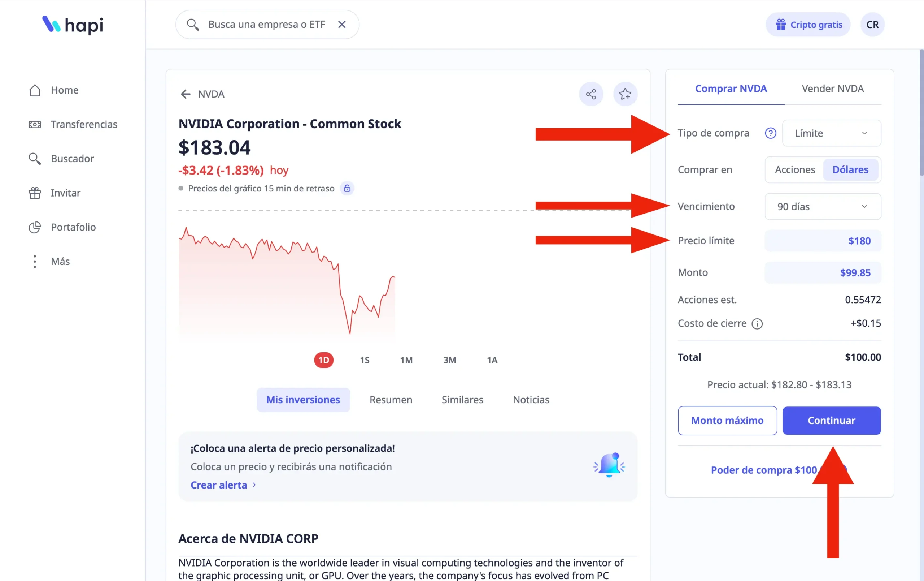The height and width of the screenshot is (581, 924).
Task: Expand the Más menu in the sidebar
Action: (x=60, y=262)
